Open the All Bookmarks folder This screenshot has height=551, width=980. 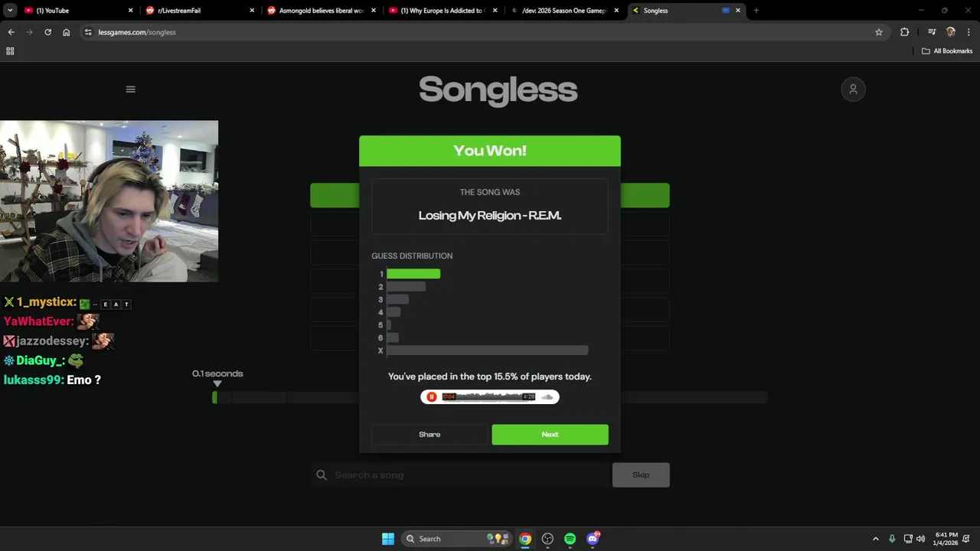947,51
